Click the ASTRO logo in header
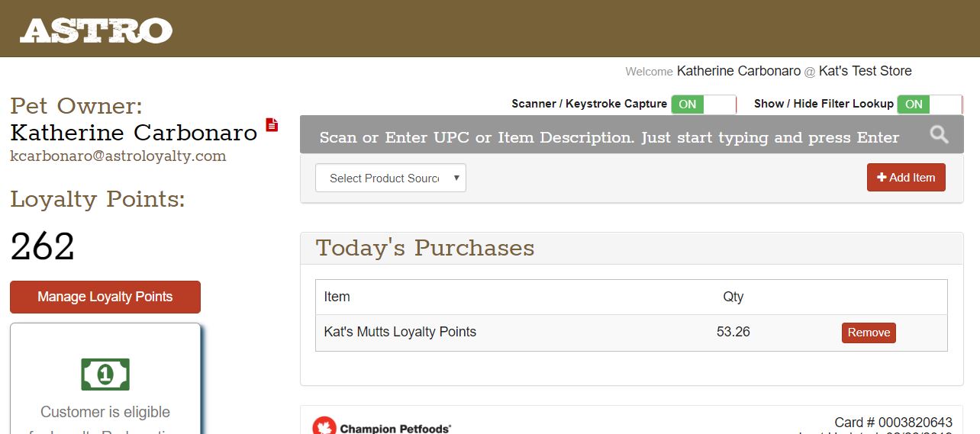The height and width of the screenshot is (434, 980). coord(96,30)
